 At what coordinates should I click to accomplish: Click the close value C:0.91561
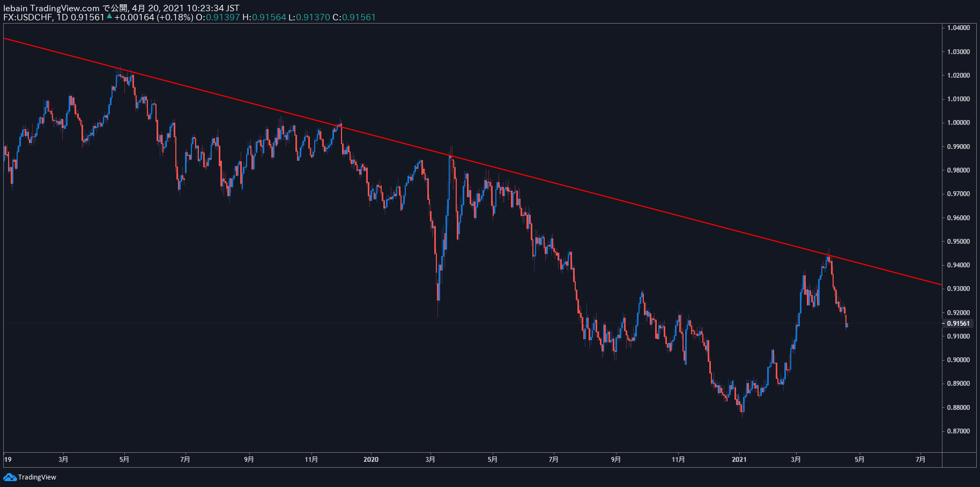pyautogui.click(x=354, y=17)
